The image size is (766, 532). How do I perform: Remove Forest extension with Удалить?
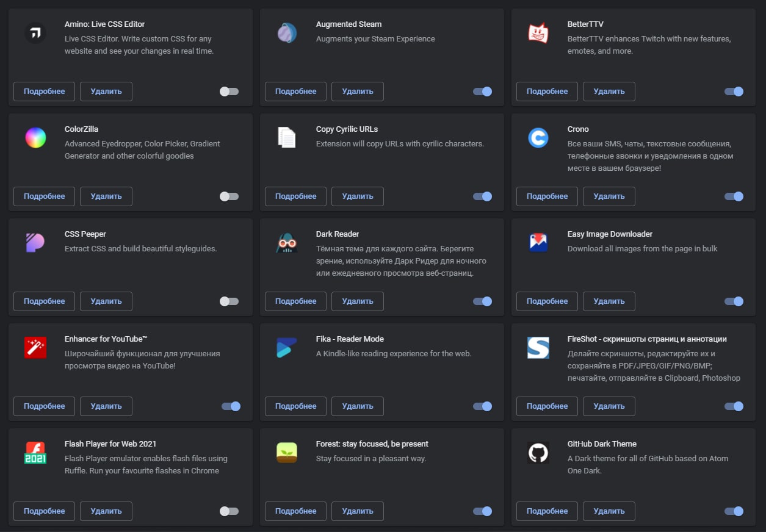click(x=358, y=511)
